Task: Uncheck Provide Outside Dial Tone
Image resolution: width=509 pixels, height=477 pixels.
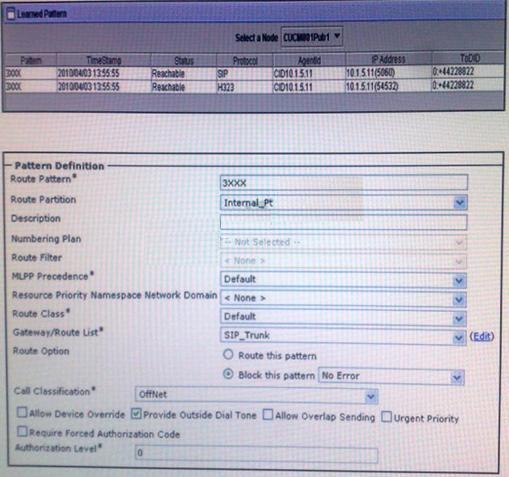Action: tap(136, 414)
